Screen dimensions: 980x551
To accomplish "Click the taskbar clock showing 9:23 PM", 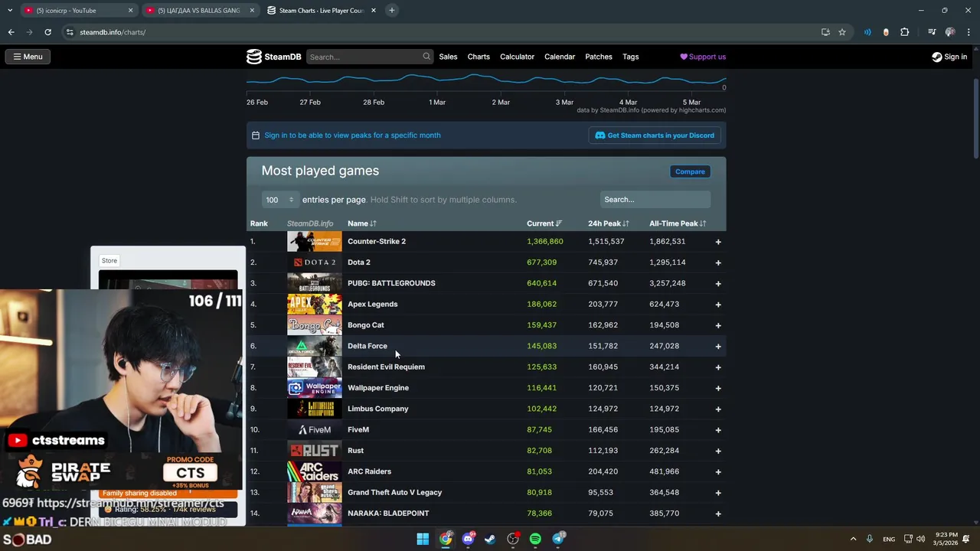I will tap(946, 539).
